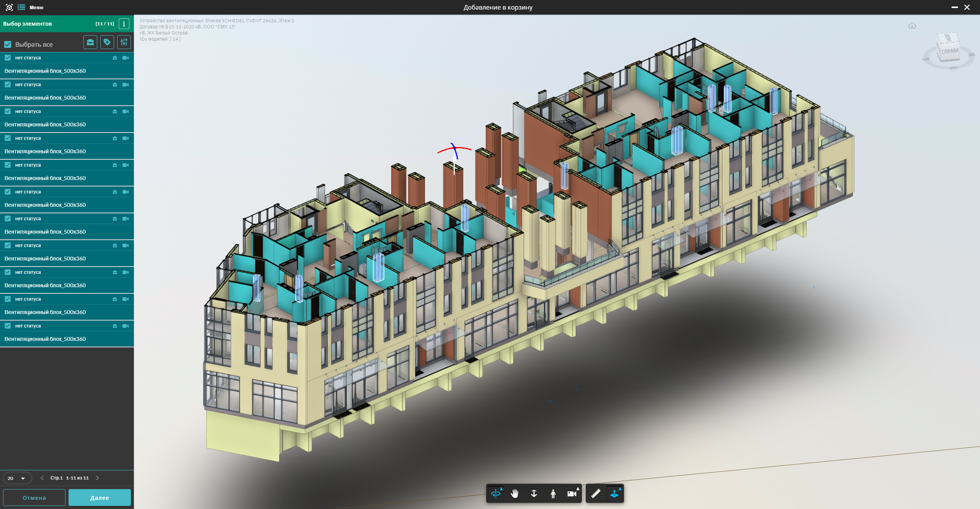Image resolution: width=980 pixels, height=509 pixels.
Task: Uncheck the eleventh element row's checkbox
Action: point(8,326)
